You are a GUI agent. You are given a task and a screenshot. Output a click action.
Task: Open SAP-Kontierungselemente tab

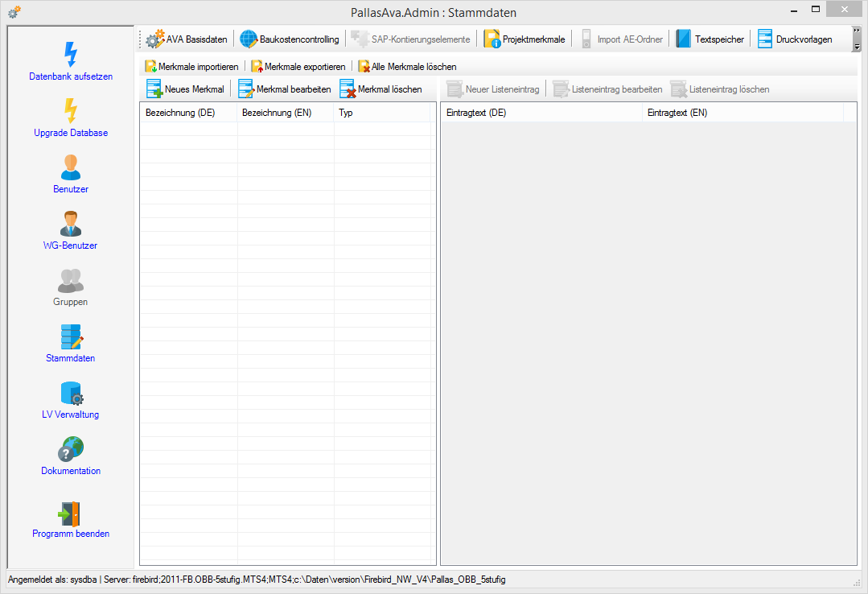click(411, 39)
